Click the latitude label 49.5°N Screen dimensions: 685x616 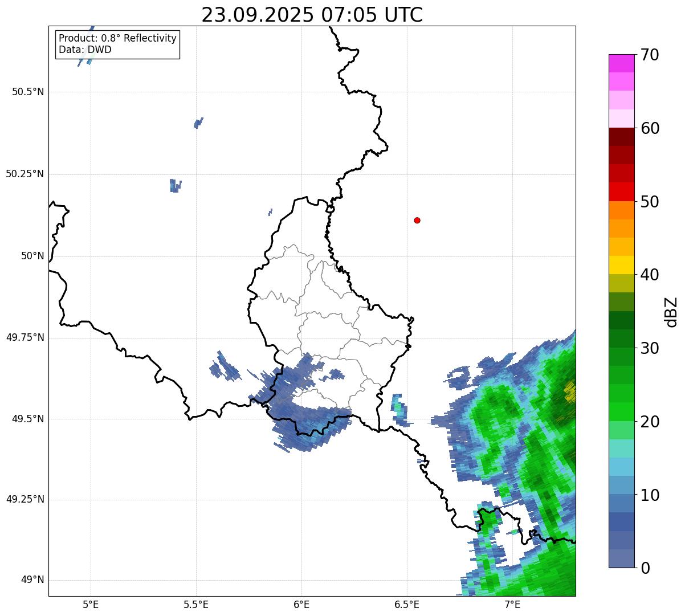(x=28, y=419)
